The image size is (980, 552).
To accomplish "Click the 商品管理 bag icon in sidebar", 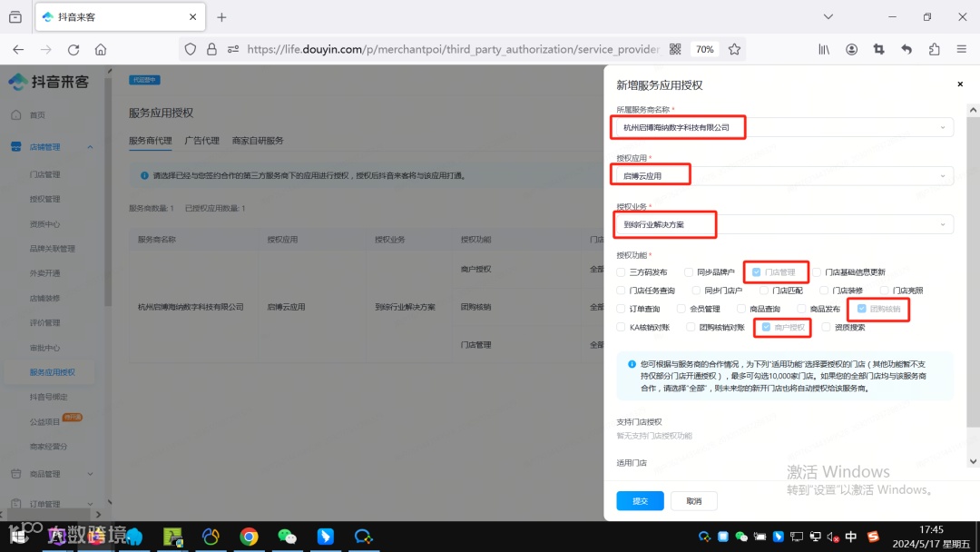I will tap(16, 474).
